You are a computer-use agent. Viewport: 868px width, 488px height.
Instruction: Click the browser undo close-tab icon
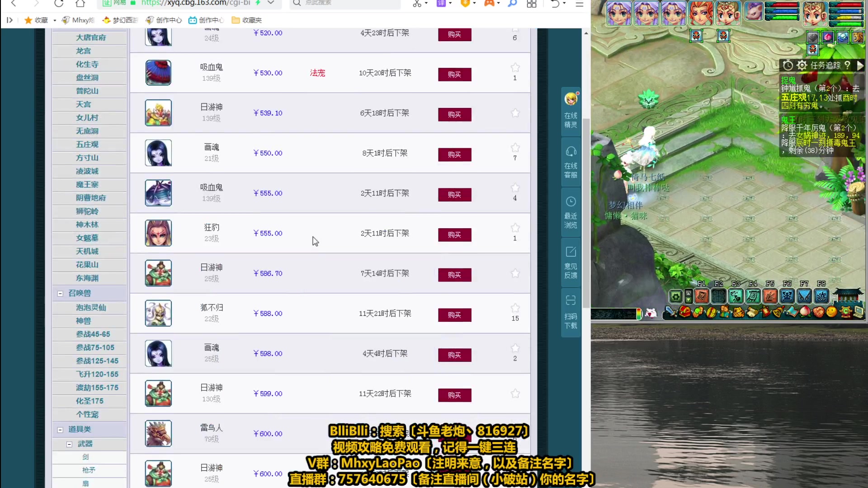point(555,4)
